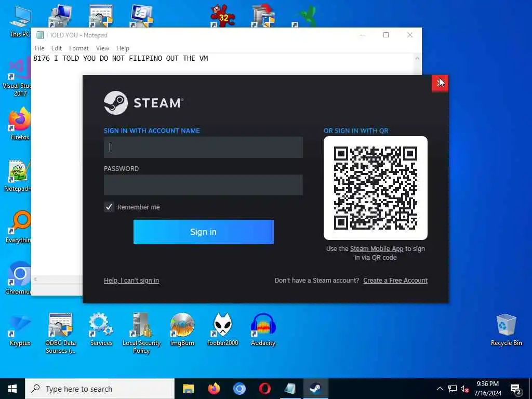532x399 pixels.
Task: Select the Notepad++ desktop shortcut
Action: pos(18,176)
